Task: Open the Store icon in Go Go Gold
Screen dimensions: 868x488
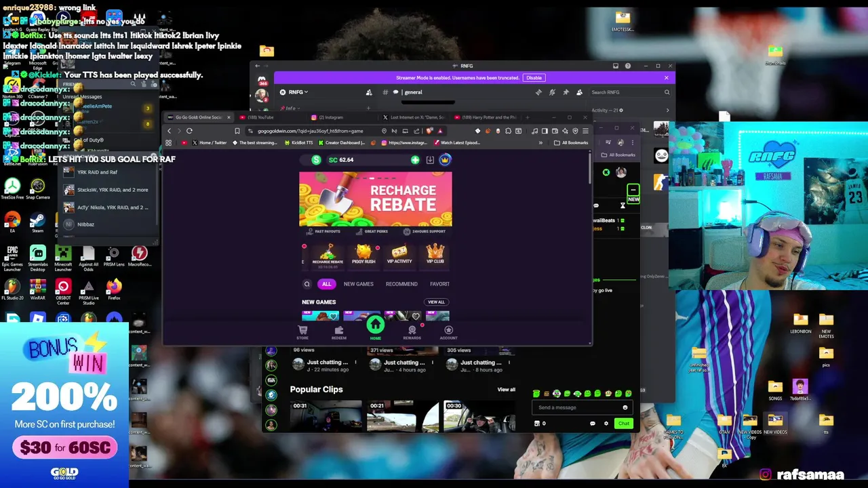Action: 302,332
